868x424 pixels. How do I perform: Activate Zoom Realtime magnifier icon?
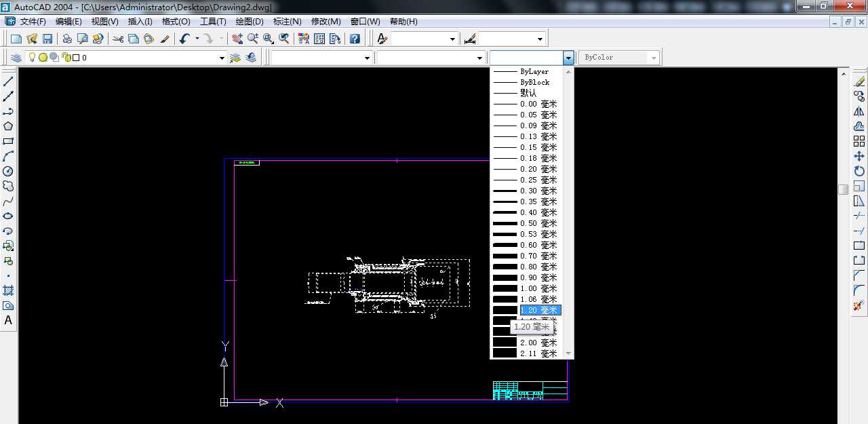[252, 39]
